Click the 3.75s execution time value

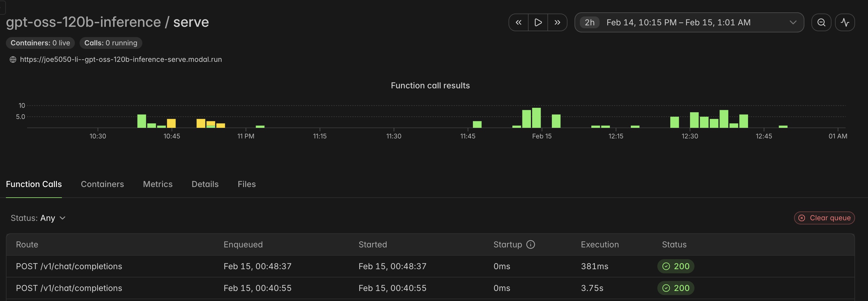(592, 288)
